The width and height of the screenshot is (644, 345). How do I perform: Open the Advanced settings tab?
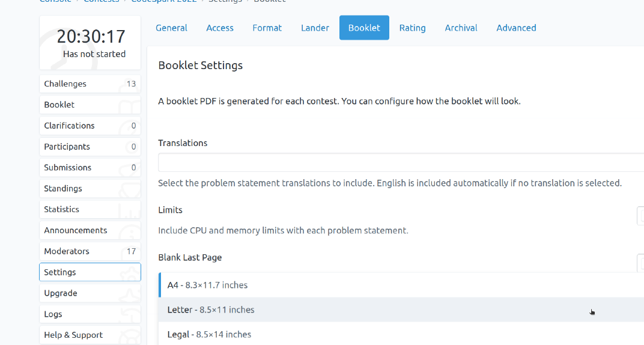tap(516, 28)
